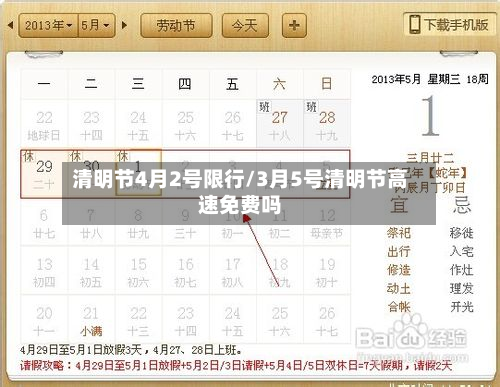Click 理发 in the 忌 list
The height and width of the screenshot is (387, 500).
pyautogui.click(x=462, y=288)
